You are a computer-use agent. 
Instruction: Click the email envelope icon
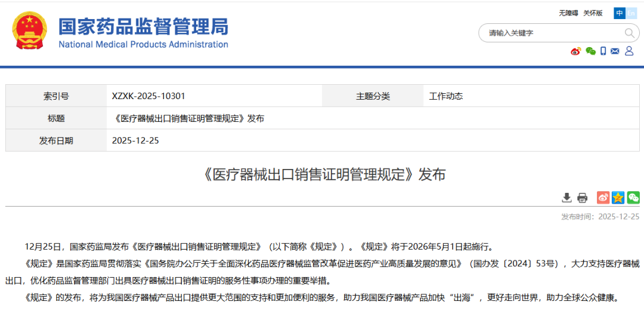[615, 51]
